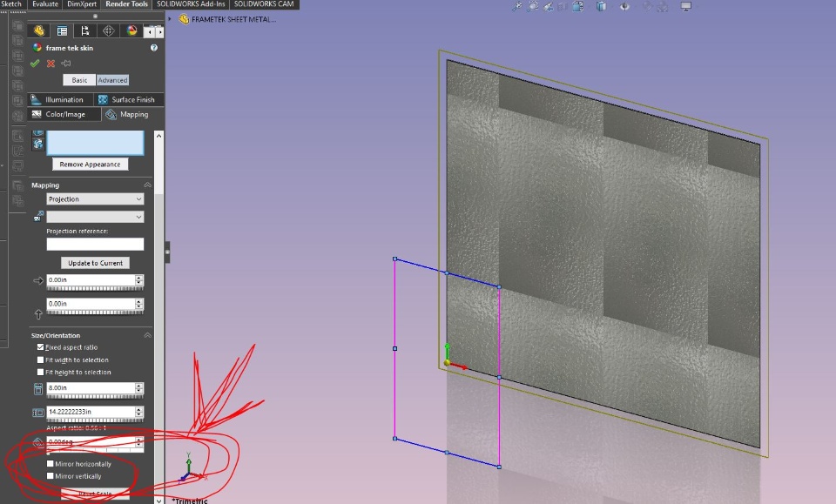Enable Fit height to selection

(41, 372)
